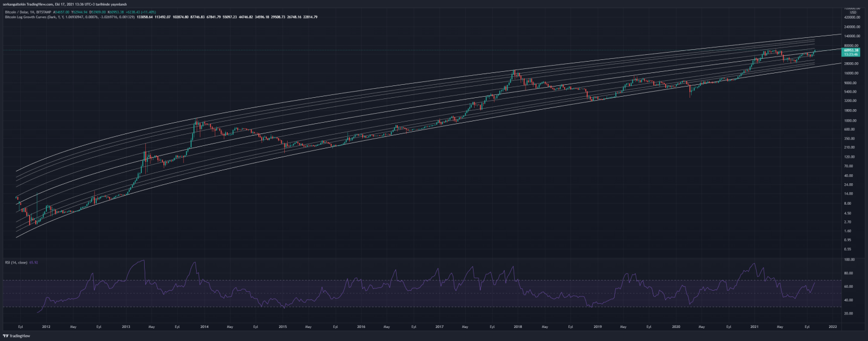The image size is (868, 341).
Task: Click the 2021 label on the time axis
Action: tap(754, 327)
